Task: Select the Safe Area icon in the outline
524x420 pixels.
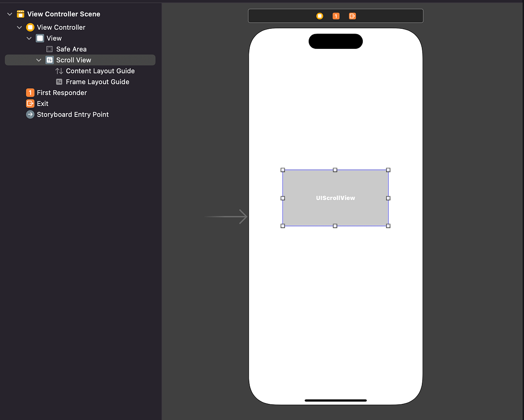Action: pos(49,49)
